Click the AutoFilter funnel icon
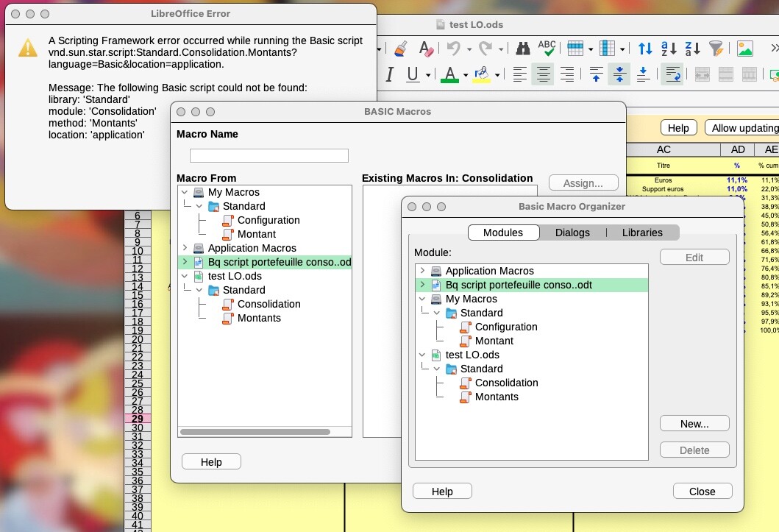779x532 pixels. (x=716, y=48)
